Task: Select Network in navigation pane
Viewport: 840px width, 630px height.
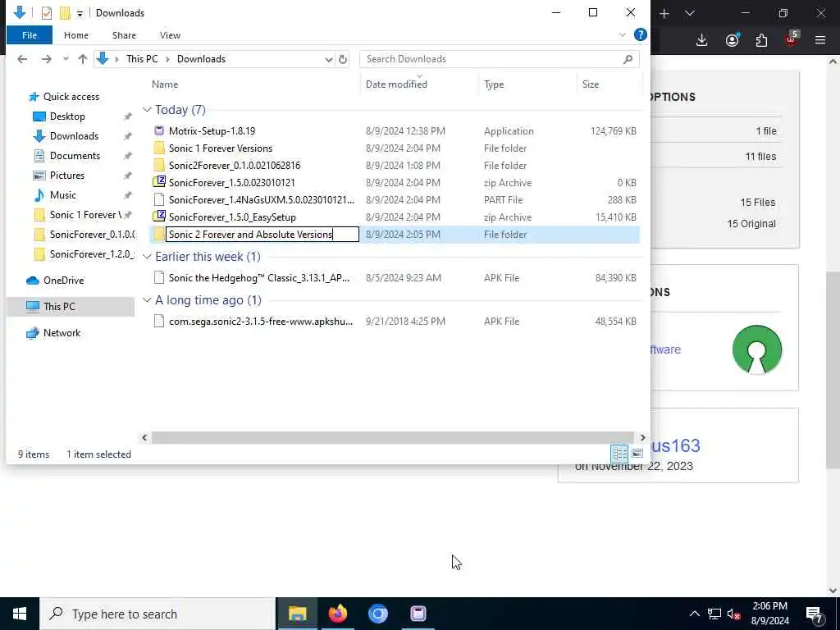Action: pos(62,333)
